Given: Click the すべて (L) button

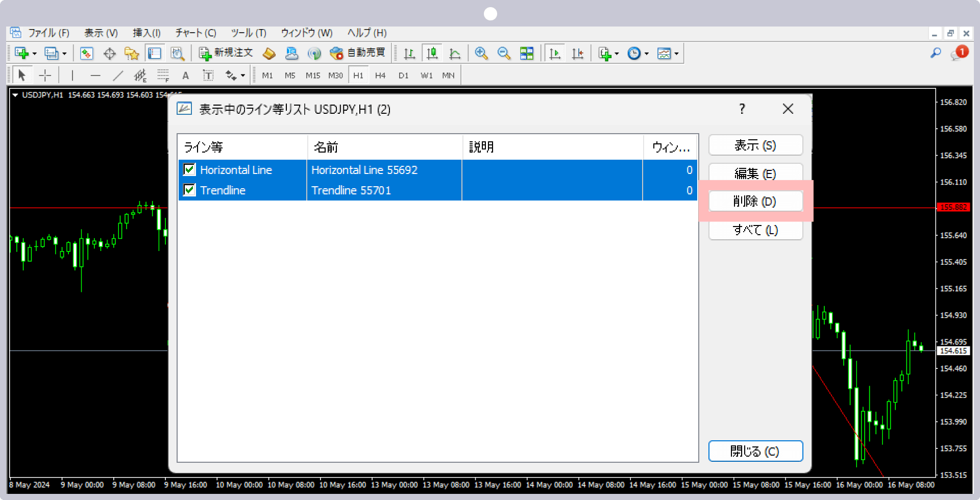Looking at the screenshot, I should pyautogui.click(x=755, y=231).
